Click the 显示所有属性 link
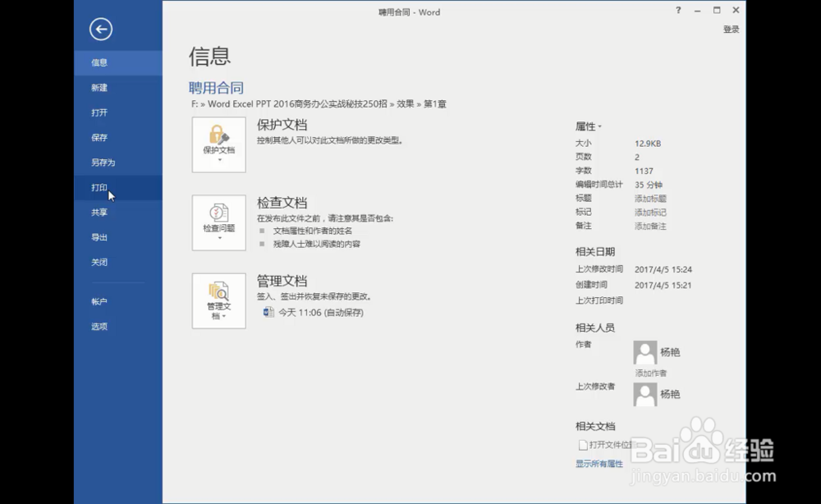The width and height of the screenshot is (821, 504). (599, 463)
